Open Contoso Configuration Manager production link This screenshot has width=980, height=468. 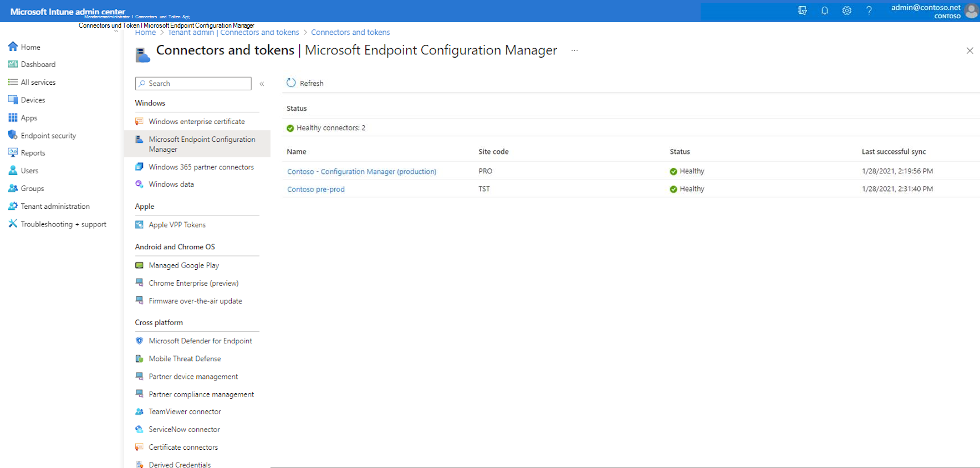(x=361, y=172)
